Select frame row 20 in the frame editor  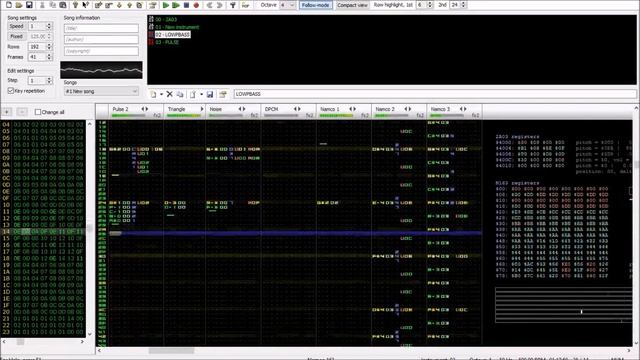(43, 312)
